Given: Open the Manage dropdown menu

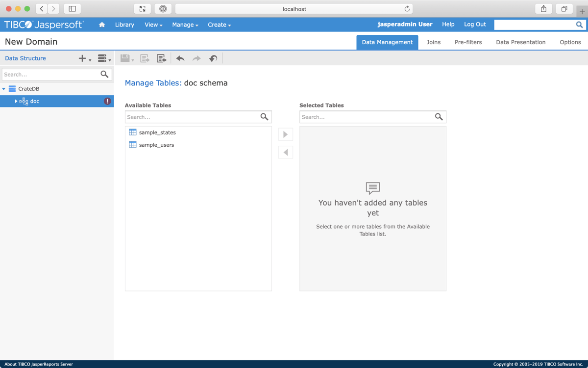Looking at the screenshot, I should (185, 25).
